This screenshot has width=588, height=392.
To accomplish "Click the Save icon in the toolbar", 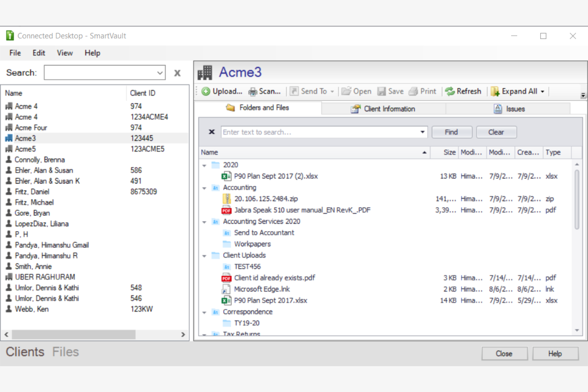I will 382,91.
